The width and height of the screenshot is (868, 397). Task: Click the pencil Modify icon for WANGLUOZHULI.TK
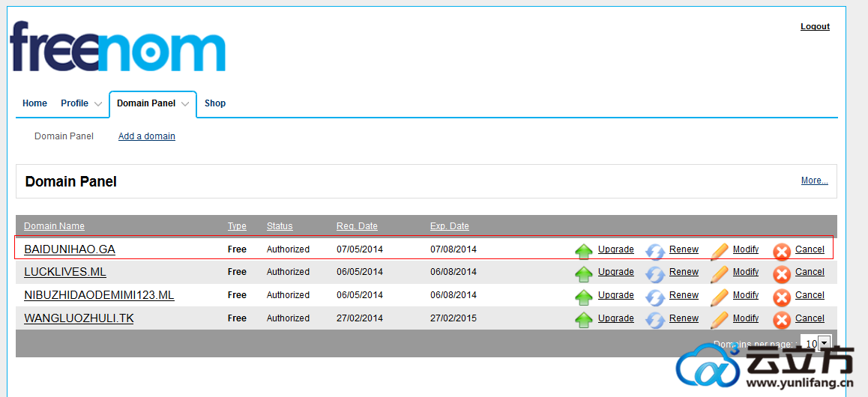click(719, 321)
